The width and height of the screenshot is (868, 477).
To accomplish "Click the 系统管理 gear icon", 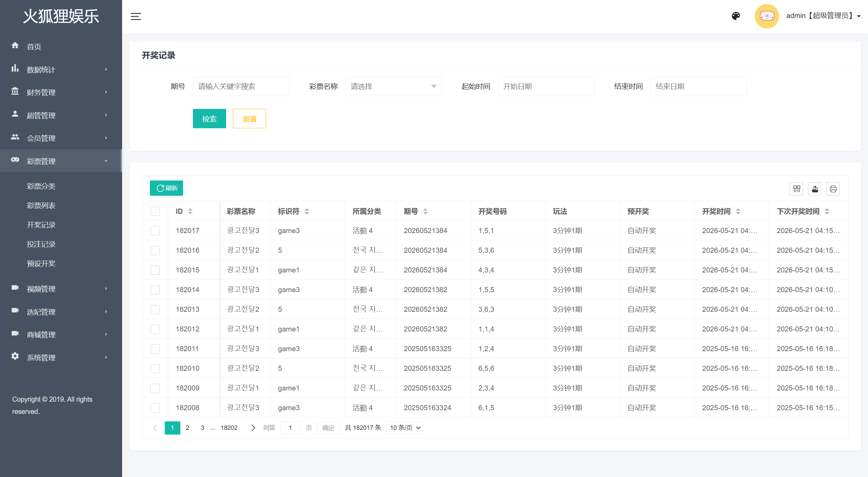I will [x=15, y=356].
